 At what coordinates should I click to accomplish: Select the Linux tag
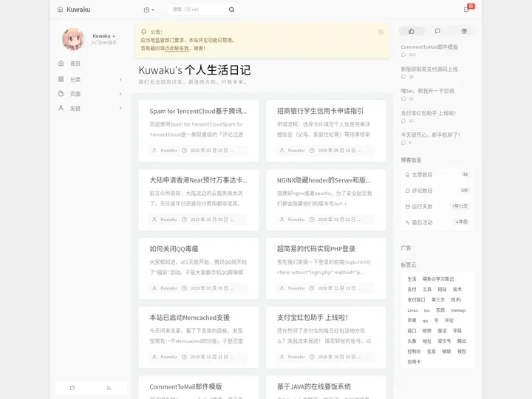412,310
